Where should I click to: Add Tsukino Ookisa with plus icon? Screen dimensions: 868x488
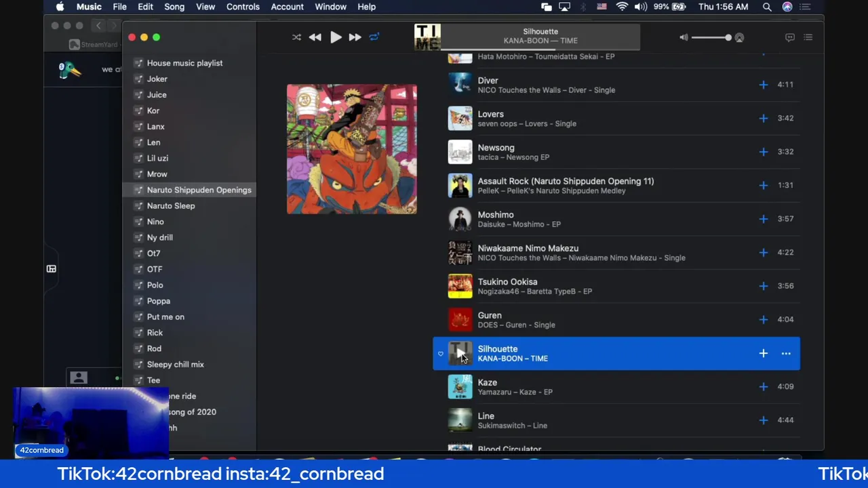(x=764, y=286)
